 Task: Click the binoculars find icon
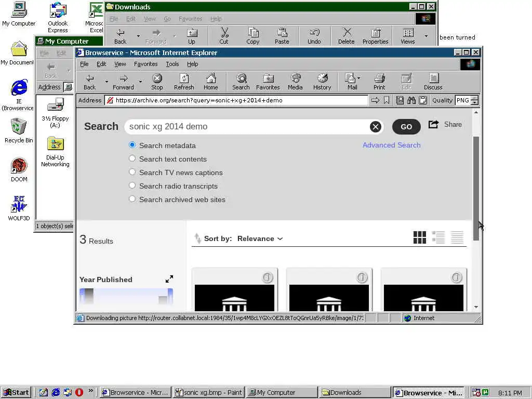click(411, 100)
